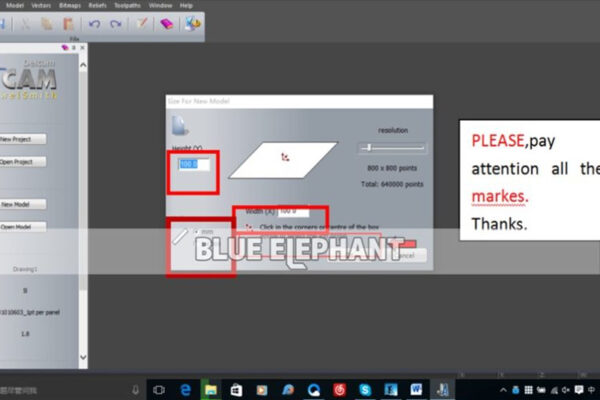Click the options palette toolbar icon
This screenshot has height=400, width=600.
(x=192, y=24)
